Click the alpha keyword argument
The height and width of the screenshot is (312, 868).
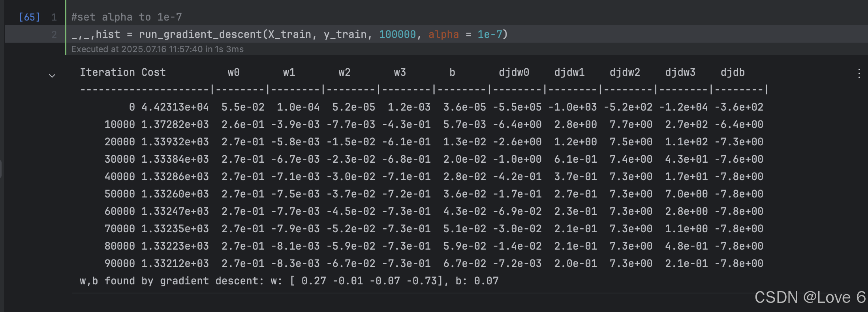(443, 34)
